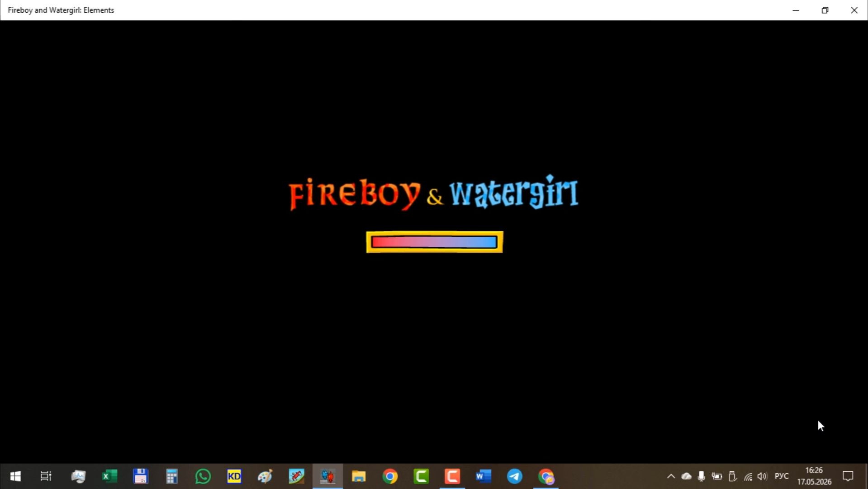Click the USB device tray icon
This screenshot has height=489, width=868.
(732, 476)
